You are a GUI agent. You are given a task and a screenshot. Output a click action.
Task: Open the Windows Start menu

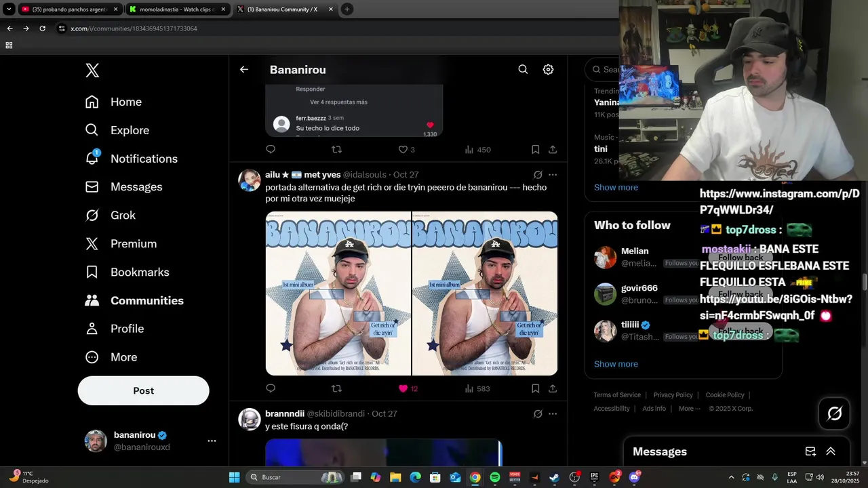(234, 477)
